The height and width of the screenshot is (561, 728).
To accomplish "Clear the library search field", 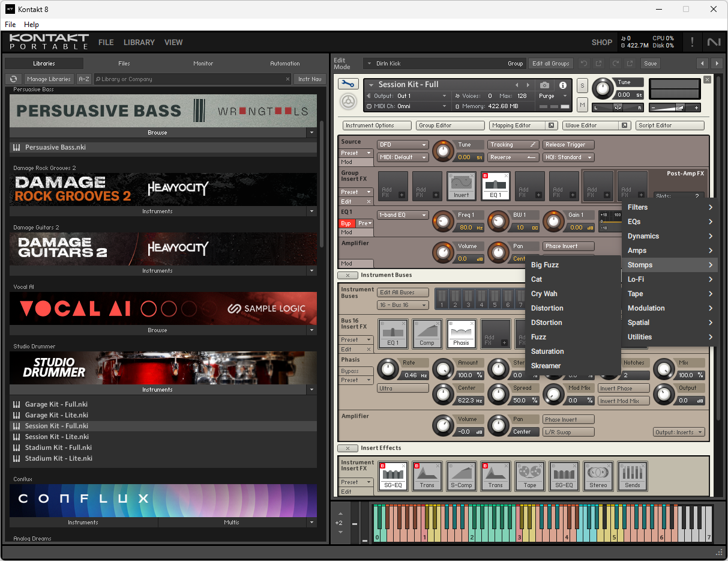I will coord(287,79).
